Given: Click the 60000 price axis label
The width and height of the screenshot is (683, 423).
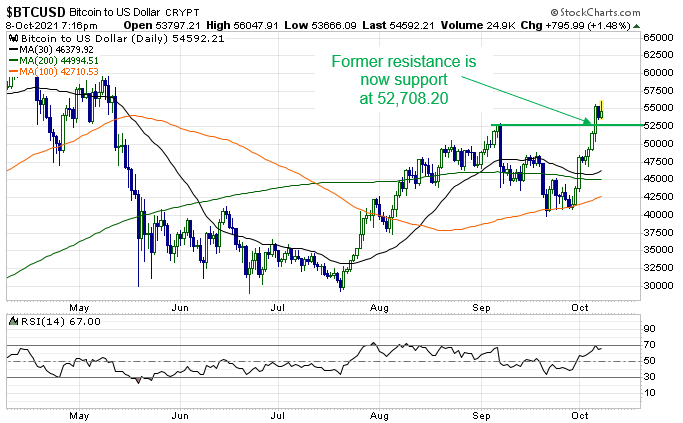Looking at the screenshot, I should (658, 73).
